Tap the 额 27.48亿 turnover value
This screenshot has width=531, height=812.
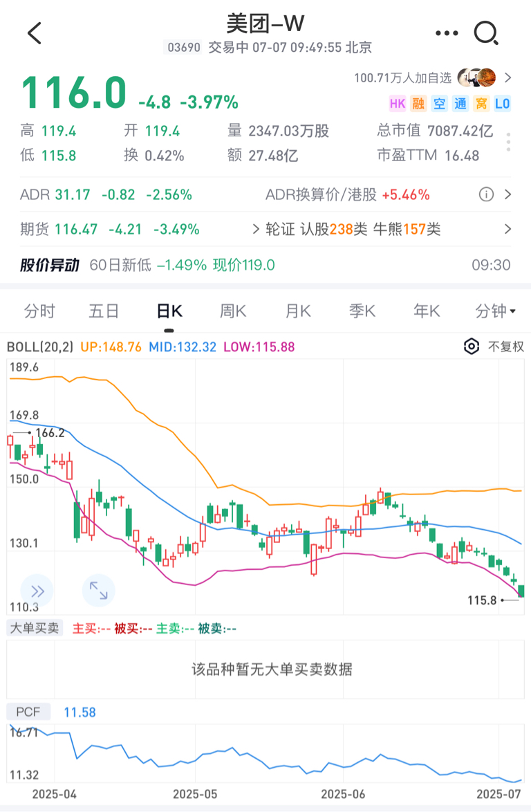point(273,156)
